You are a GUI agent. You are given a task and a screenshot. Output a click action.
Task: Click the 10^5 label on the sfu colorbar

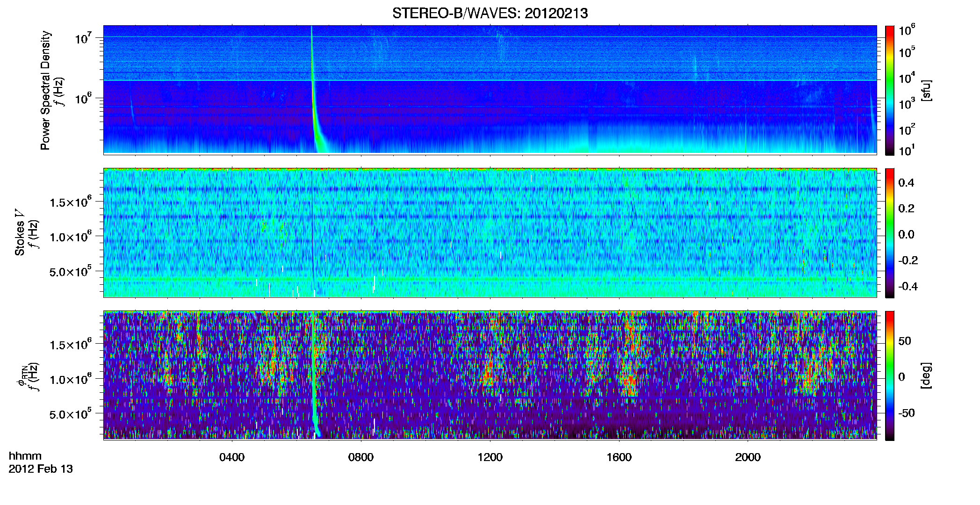point(907,52)
